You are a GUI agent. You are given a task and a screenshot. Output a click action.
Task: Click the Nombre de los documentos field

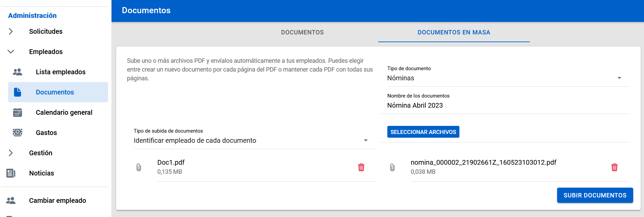(505, 105)
